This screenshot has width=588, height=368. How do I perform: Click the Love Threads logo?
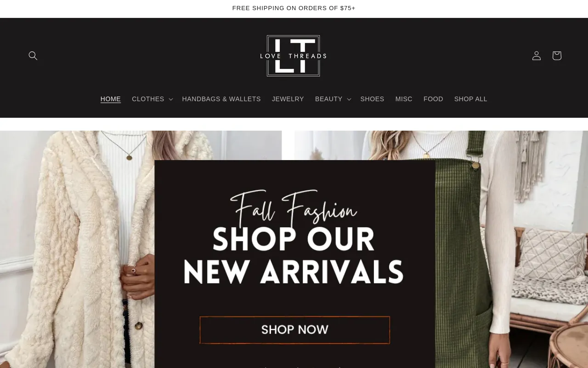tap(294, 56)
